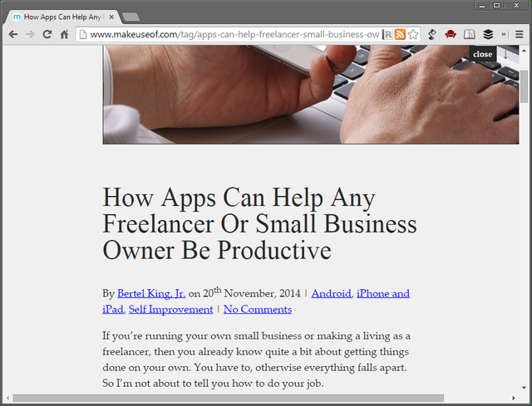
Task: Jump to the No Comments link
Action: coord(257,309)
